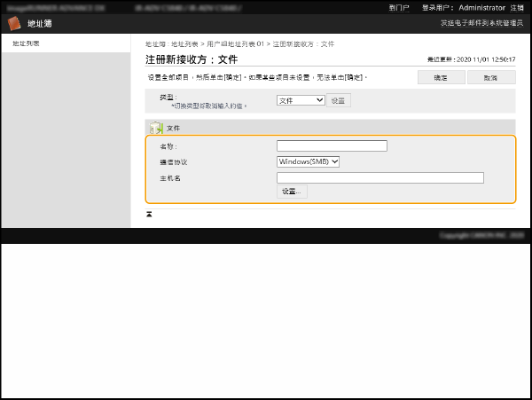Click into the 主机名 host name field

(379, 177)
